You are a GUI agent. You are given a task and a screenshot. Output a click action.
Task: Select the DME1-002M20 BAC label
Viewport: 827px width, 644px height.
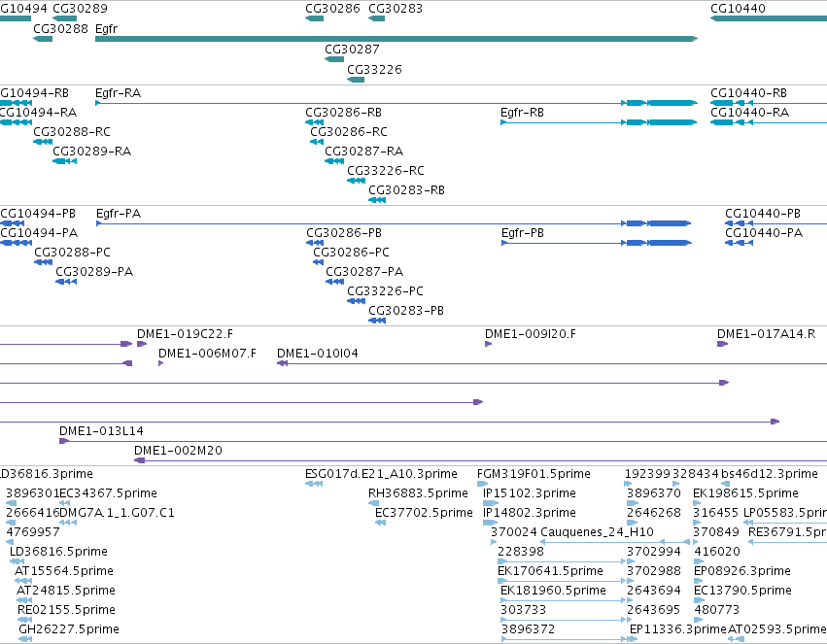click(x=178, y=451)
